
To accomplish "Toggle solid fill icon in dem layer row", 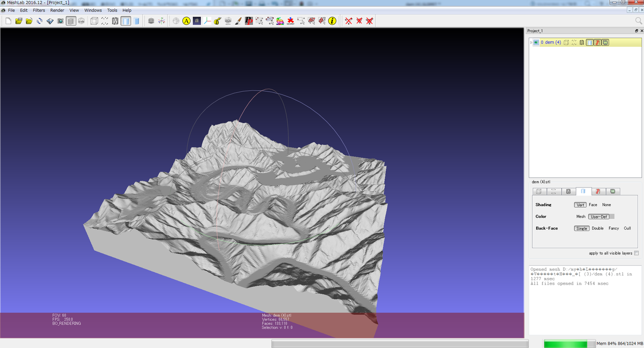I will (589, 42).
